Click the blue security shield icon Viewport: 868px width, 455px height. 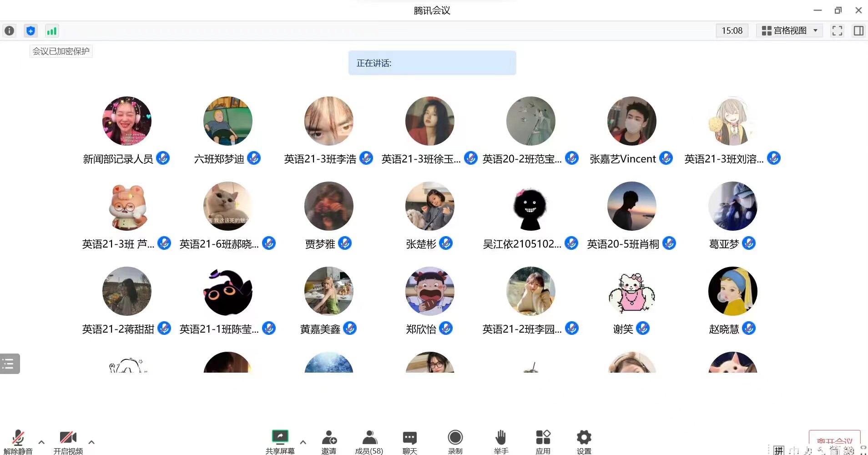pyautogui.click(x=30, y=31)
